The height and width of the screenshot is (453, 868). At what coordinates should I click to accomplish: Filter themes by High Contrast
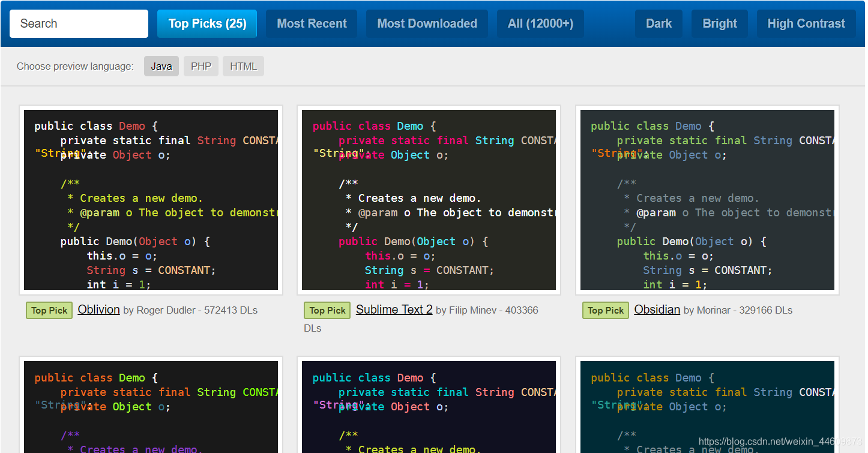[x=806, y=23]
